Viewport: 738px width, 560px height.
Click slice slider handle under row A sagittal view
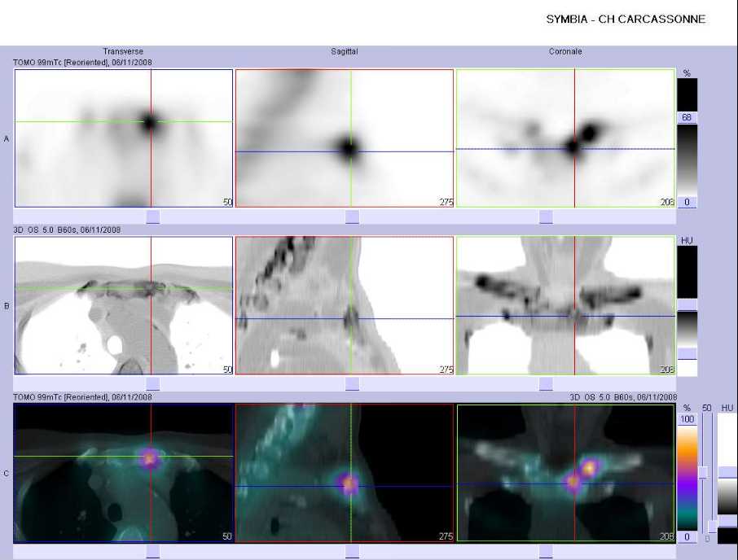coord(352,217)
